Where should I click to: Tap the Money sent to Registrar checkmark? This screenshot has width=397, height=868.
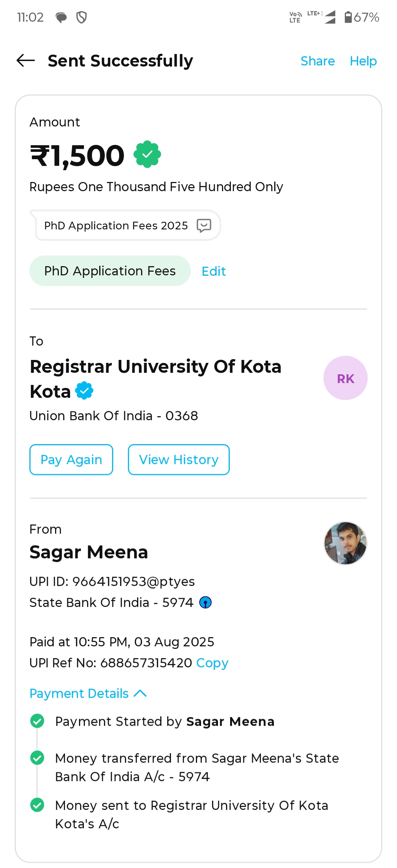click(x=37, y=805)
